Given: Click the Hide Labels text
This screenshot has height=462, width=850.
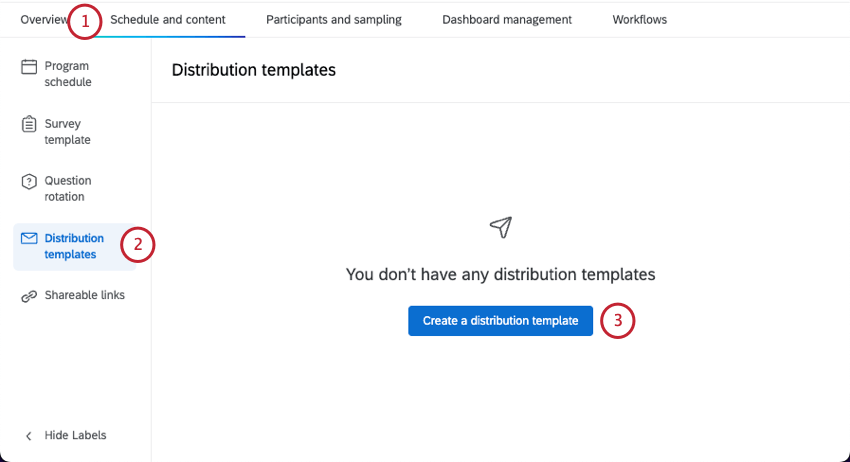Looking at the screenshot, I should pyautogui.click(x=76, y=436).
